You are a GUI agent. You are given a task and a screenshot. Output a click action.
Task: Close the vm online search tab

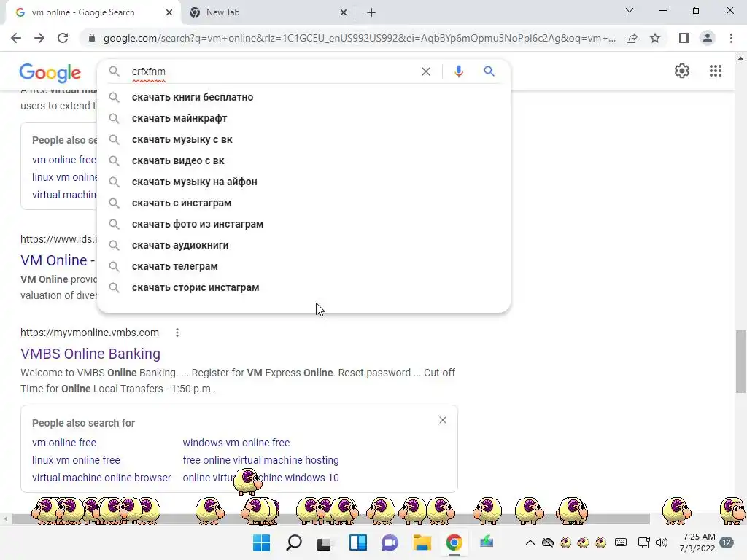[x=169, y=12]
